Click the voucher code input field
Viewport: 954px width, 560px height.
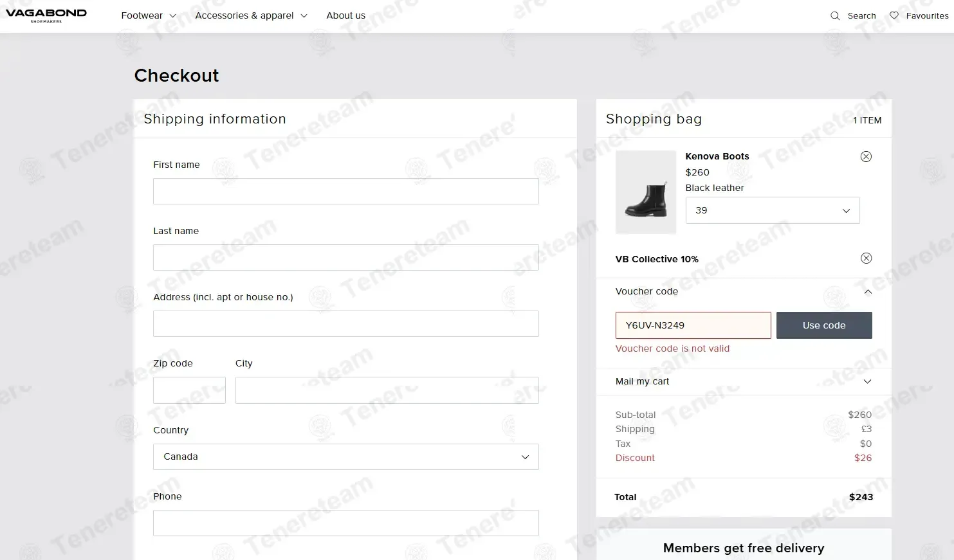point(693,325)
